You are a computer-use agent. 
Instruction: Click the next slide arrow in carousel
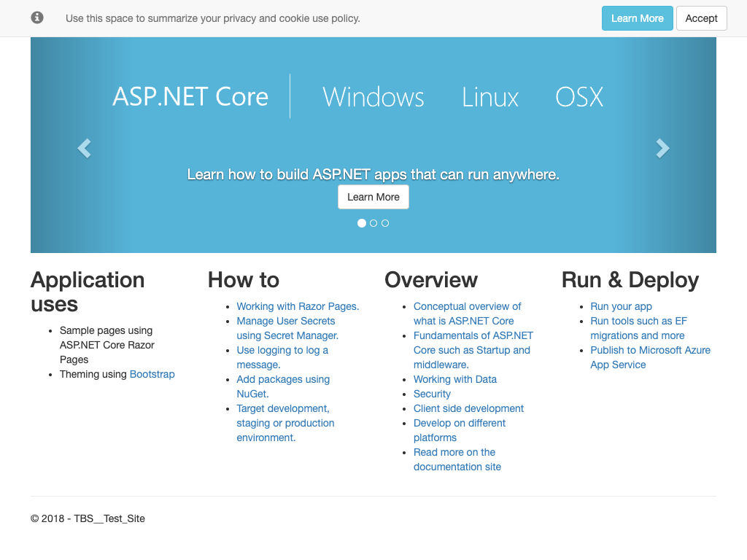662,148
